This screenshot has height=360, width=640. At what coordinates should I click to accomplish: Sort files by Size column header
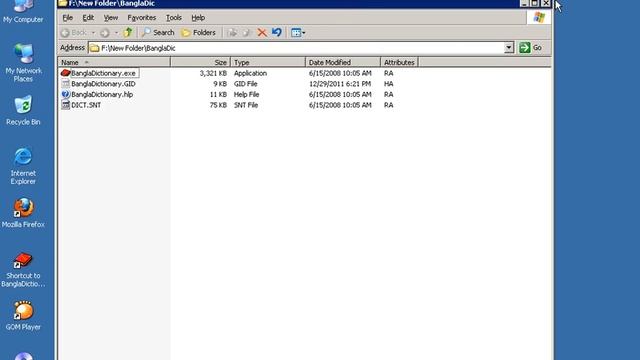[200, 62]
